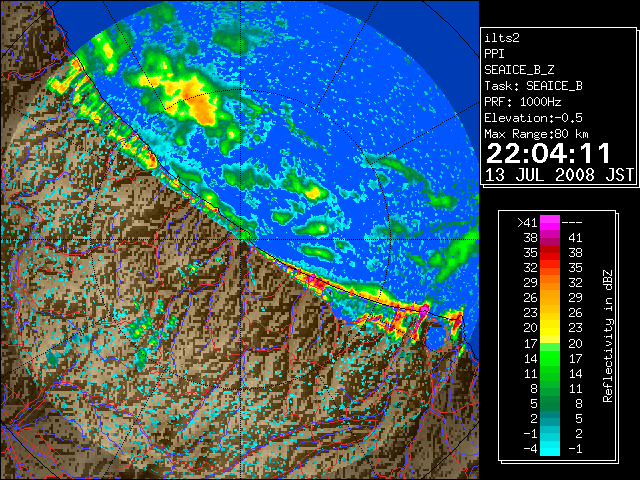
Task: Click the 'PRF: 1000Hz' entry
Action: (522, 102)
